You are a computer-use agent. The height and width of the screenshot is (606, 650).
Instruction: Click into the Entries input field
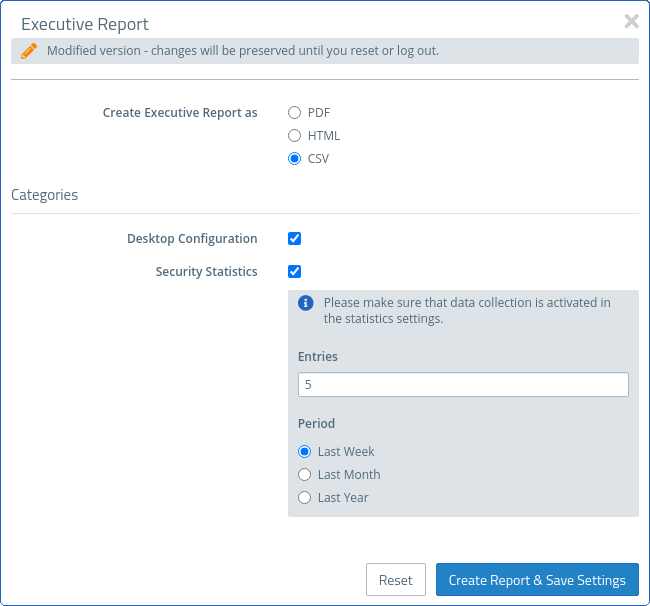(x=463, y=385)
